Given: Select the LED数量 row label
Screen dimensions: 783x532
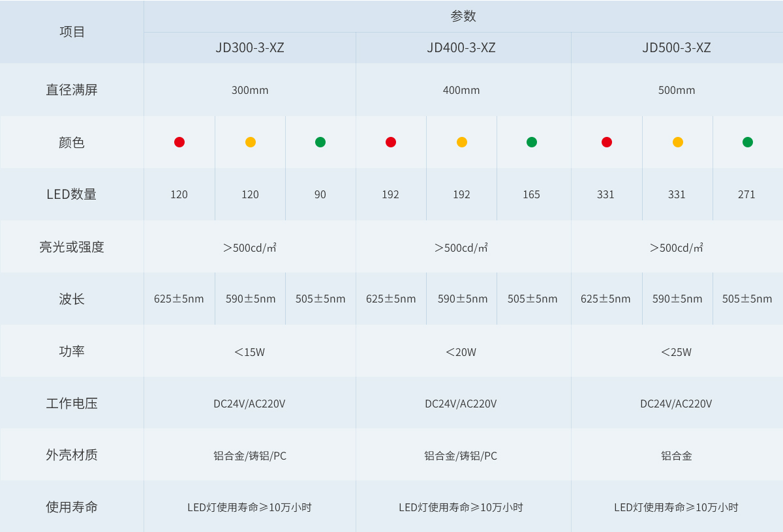Looking at the screenshot, I should (x=72, y=194).
